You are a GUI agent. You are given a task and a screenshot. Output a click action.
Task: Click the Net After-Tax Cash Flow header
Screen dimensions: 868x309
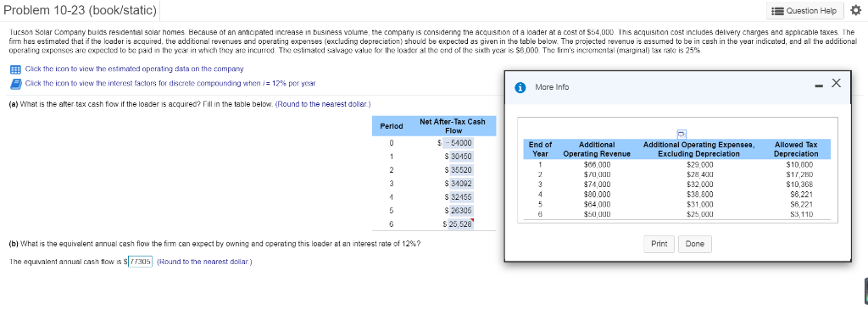click(453, 126)
